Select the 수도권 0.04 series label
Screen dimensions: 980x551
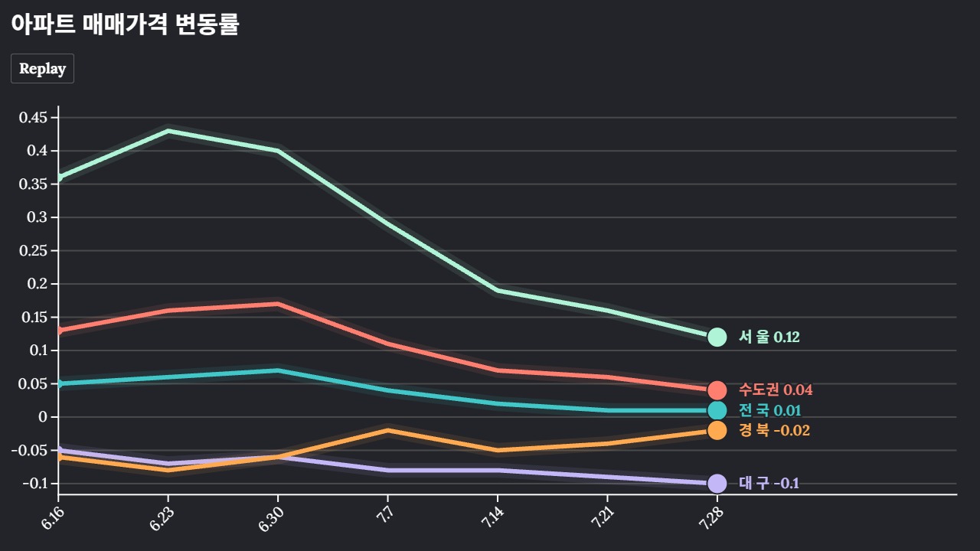coord(776,390)
